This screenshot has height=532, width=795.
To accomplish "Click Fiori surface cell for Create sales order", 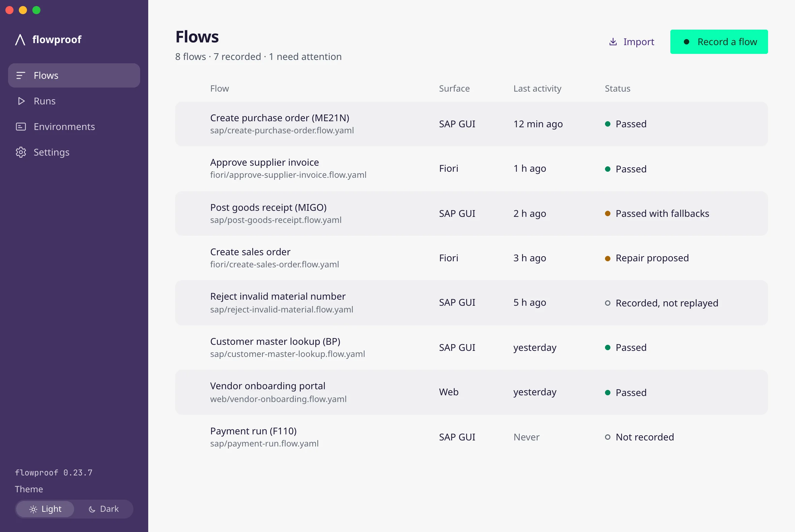I will 448,258.
